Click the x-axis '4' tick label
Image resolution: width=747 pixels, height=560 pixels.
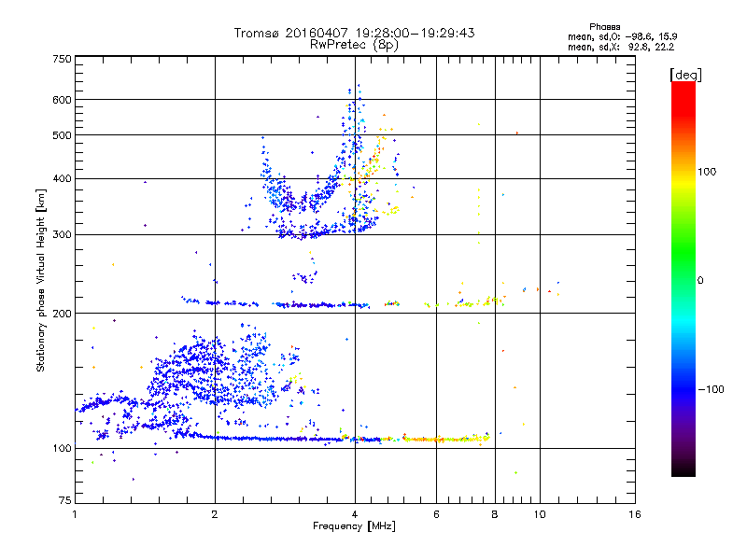[x=355, y=514]
